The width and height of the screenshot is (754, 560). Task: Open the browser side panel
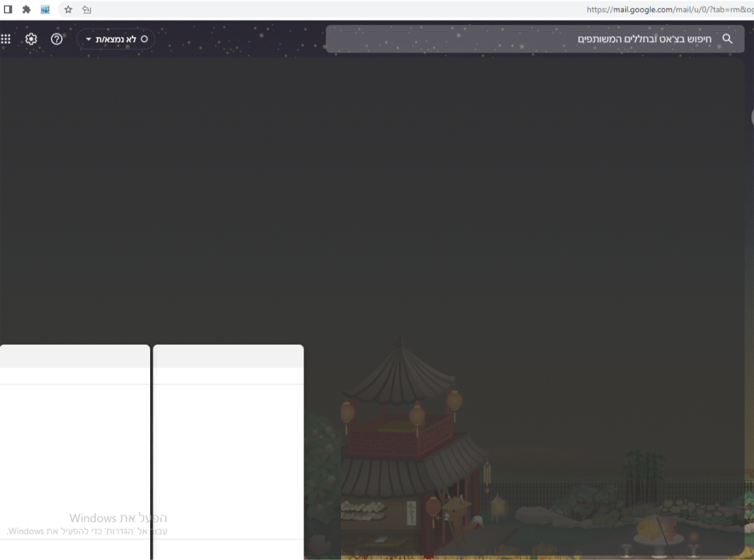click(x=8, y=9)
